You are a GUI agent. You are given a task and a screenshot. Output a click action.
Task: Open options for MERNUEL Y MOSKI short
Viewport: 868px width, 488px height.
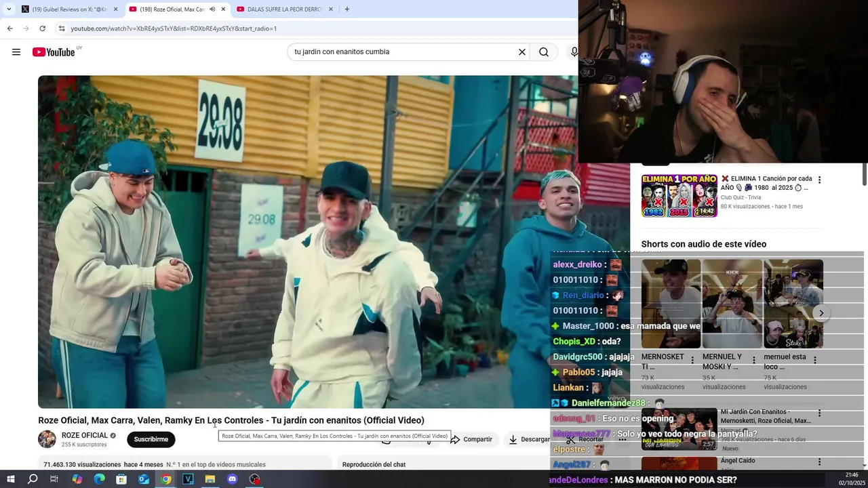(754, 361)
